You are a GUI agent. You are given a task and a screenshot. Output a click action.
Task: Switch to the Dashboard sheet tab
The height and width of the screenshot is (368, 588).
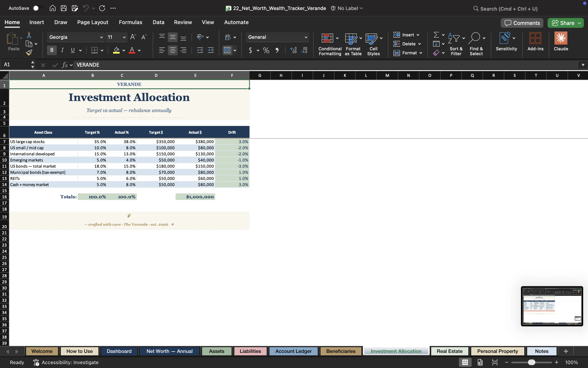(x=119, y=351)
